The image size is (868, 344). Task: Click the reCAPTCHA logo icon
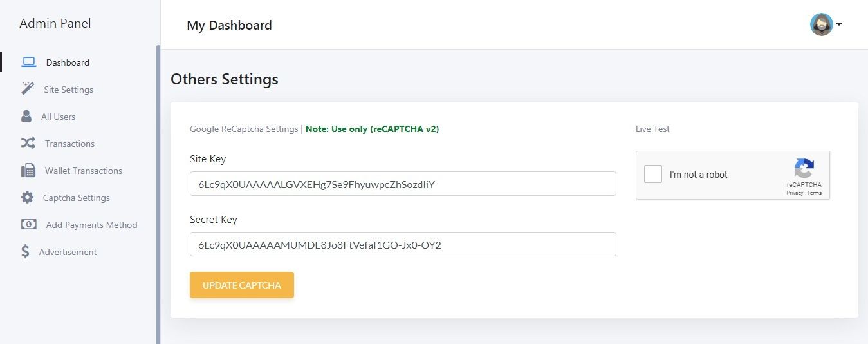[x=804, y=168]
